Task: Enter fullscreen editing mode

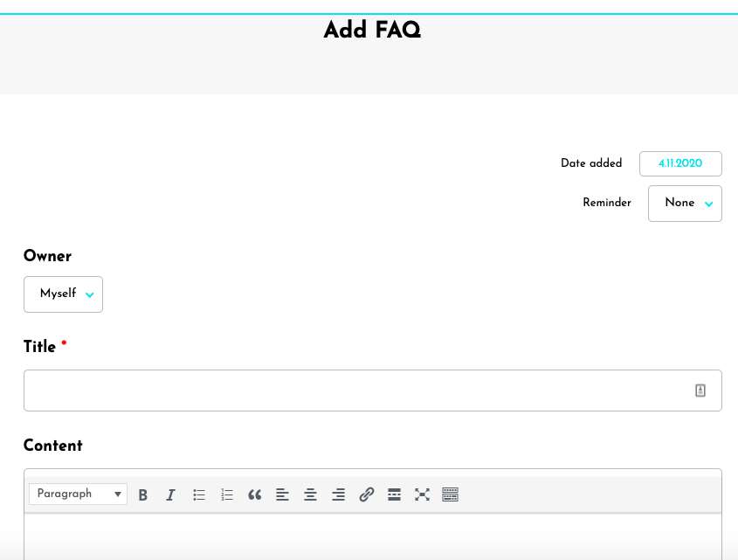Action: 422,494
